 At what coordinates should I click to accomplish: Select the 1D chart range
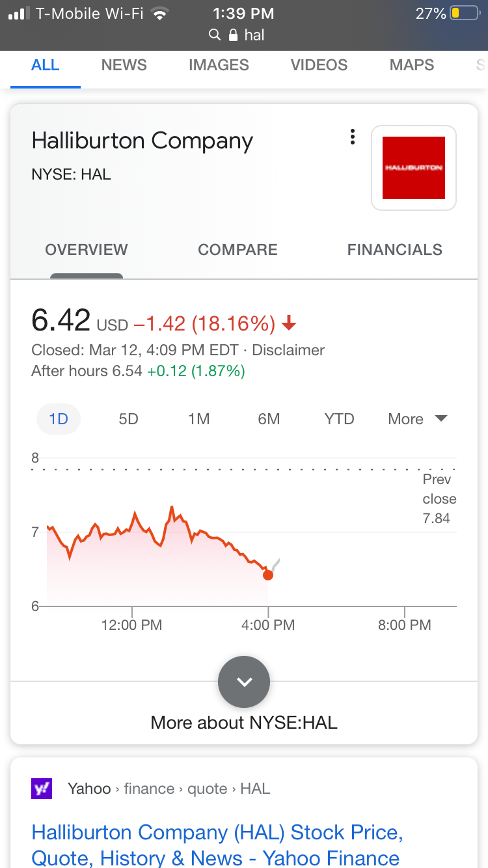pos(59,419)
